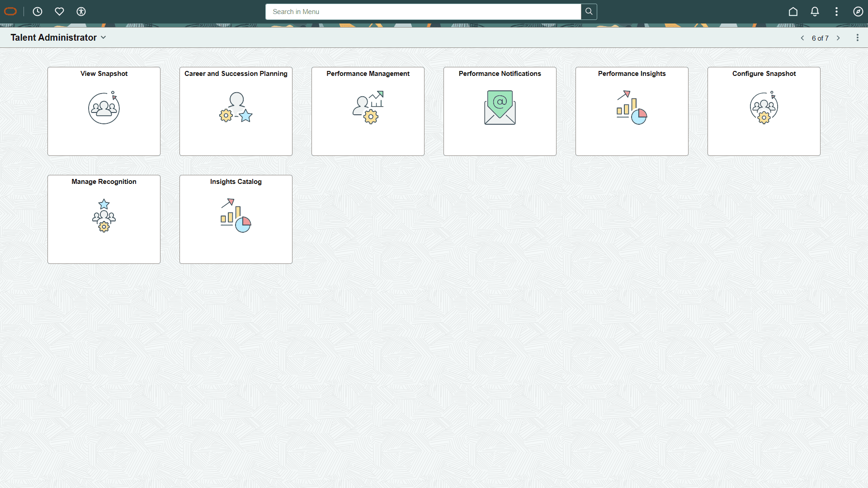Click the Oracle logo icon

(10, 12)
